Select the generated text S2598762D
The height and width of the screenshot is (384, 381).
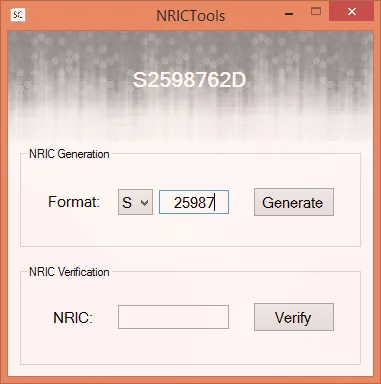[x=189, y=80]
